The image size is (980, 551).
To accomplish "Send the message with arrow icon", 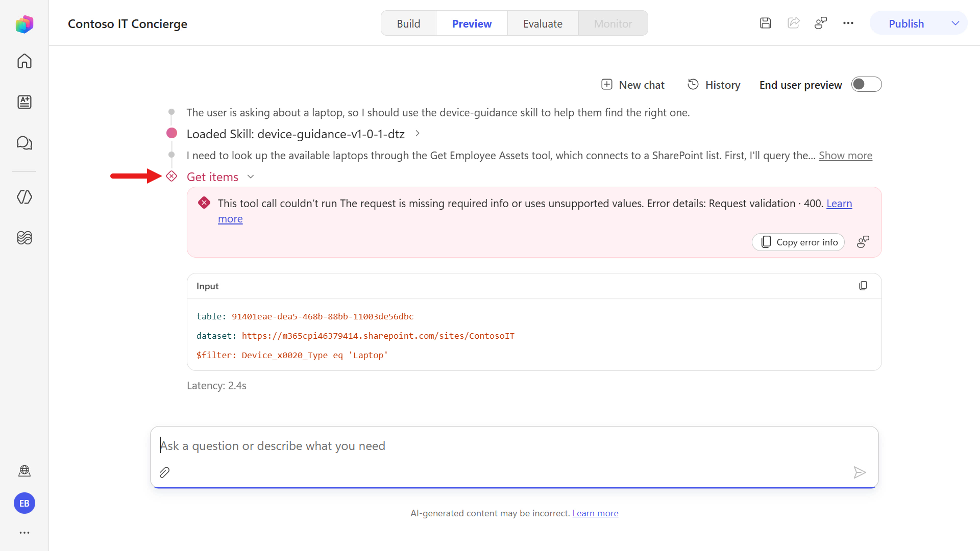I will click(x=860, y=472).
